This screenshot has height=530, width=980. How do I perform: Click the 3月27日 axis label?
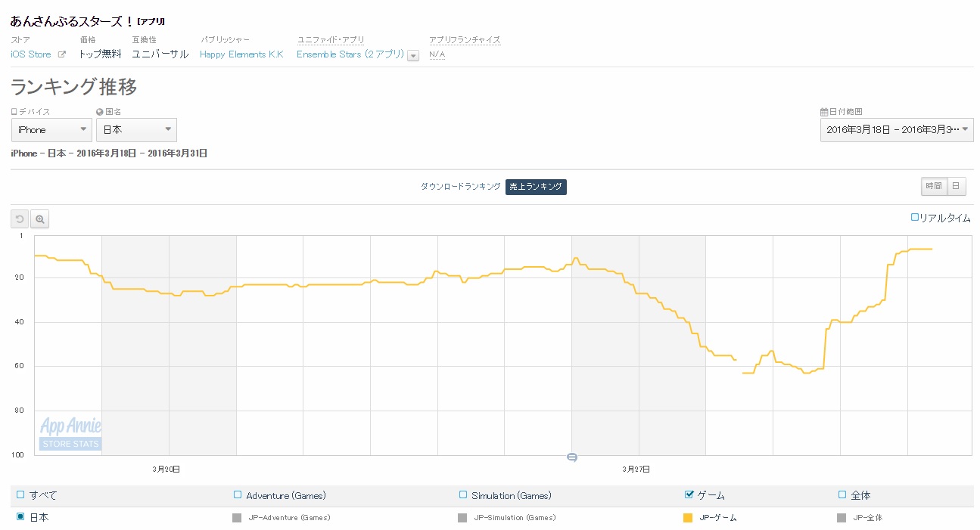[x=636, y=469]
